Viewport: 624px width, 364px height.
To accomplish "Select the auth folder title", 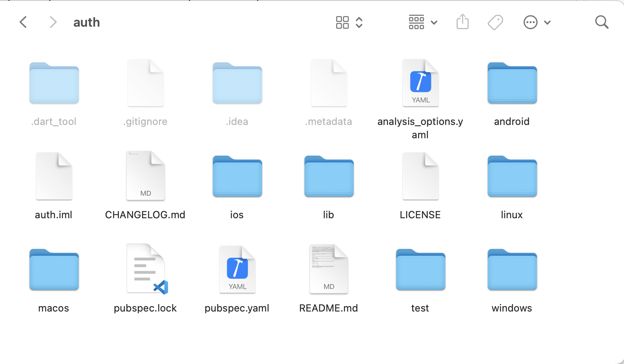I will click(86, 22).
